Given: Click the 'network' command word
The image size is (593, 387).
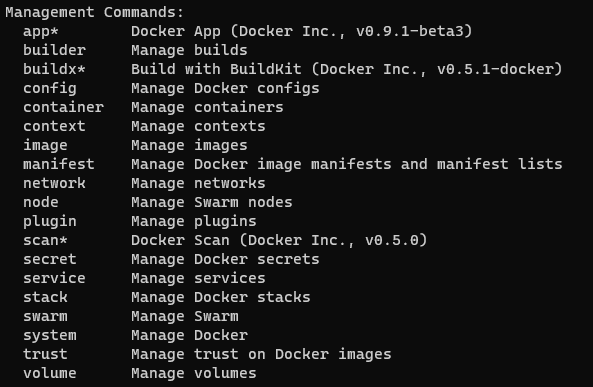Looking at the screenshot, I should (x=54, y=183).
